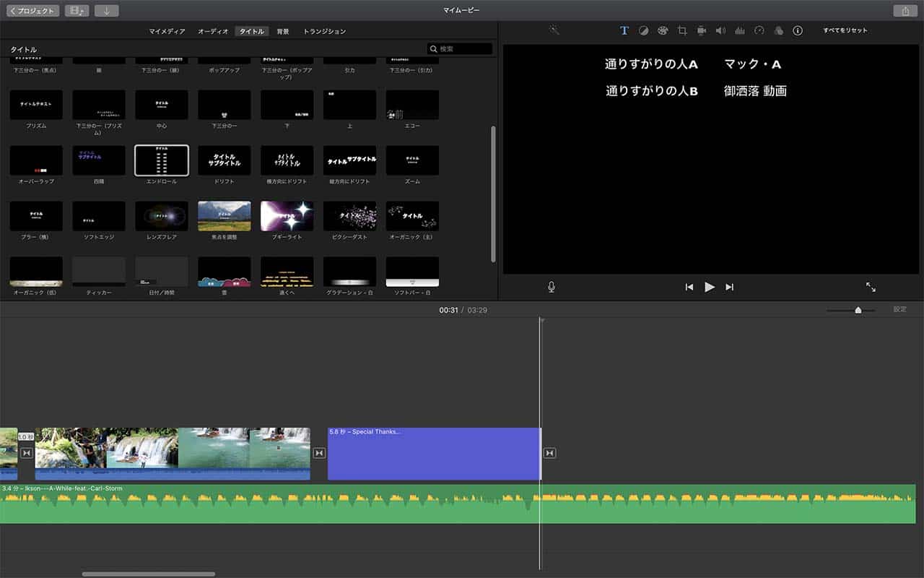Select the waterfall video clip in timeline
This screenshot has width=924, height=578.
pyautogui.click(x=173, y=454)
